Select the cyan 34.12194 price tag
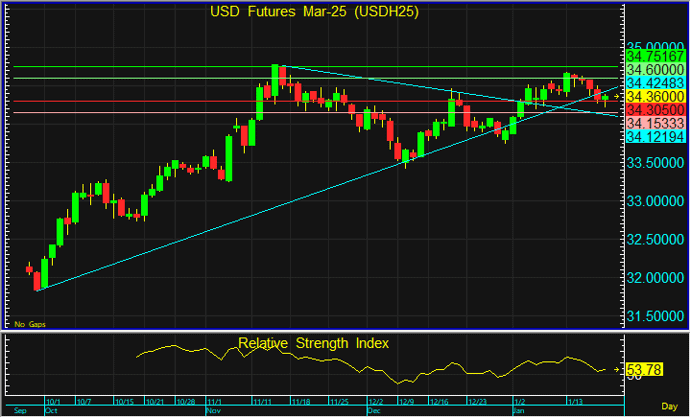The width and height of the screenshot is (691, 418). [655, 135]
